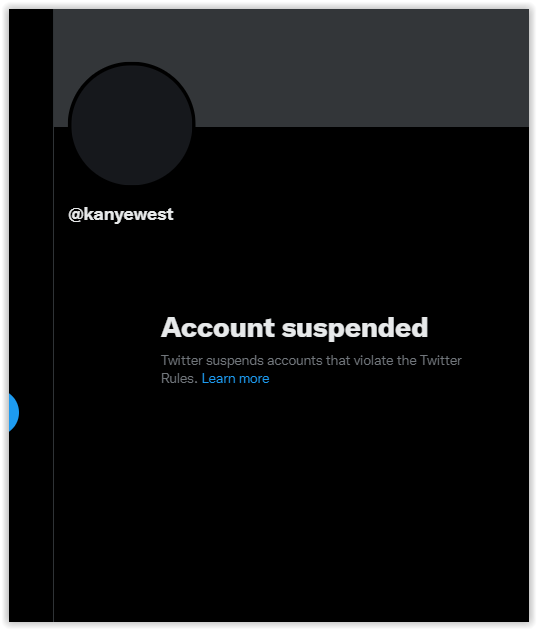Open the Learn more link

[235, 378]
